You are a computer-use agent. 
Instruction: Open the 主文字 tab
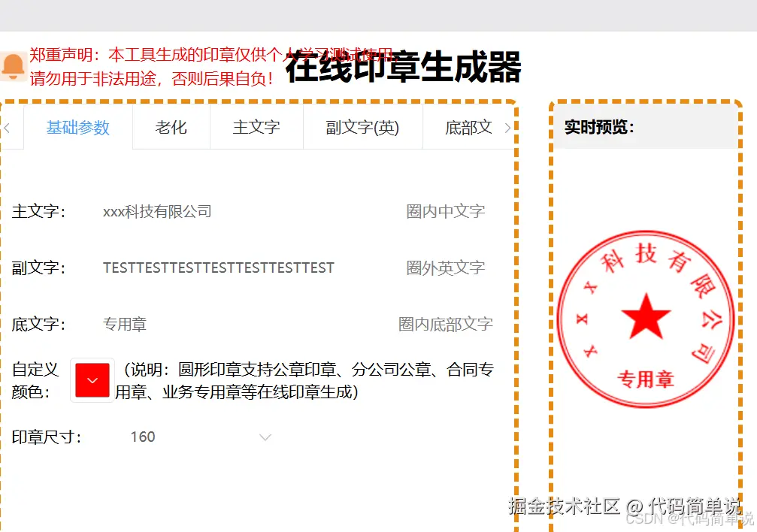(256, 128)
